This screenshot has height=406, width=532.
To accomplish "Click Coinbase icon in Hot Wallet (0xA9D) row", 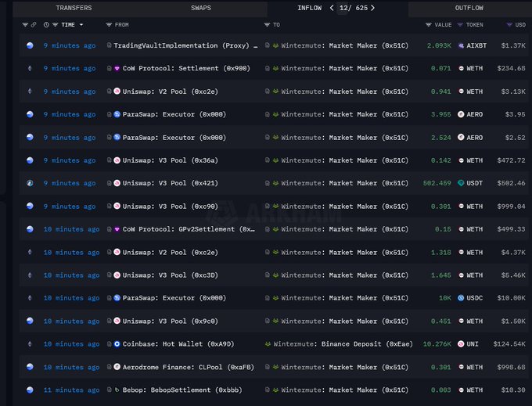I will pos(117,344).
